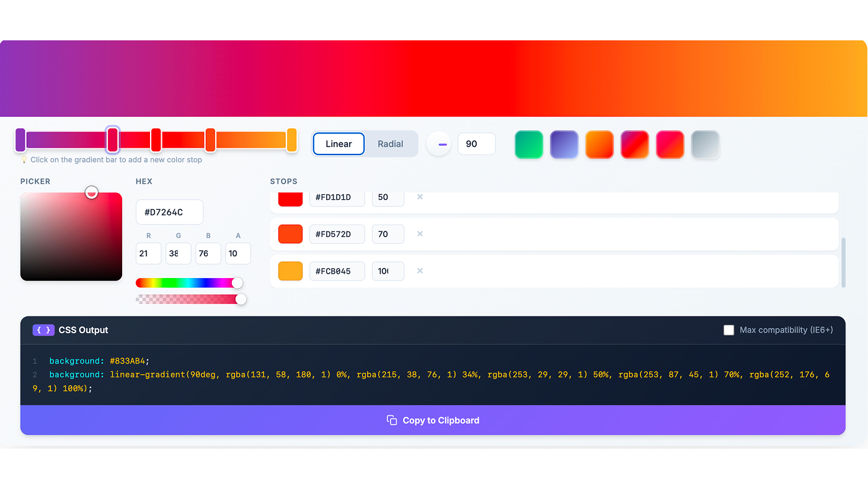The image size is (868, 489).
Task: Remove the #FD1D1D color stop
Action: (420, 197)
